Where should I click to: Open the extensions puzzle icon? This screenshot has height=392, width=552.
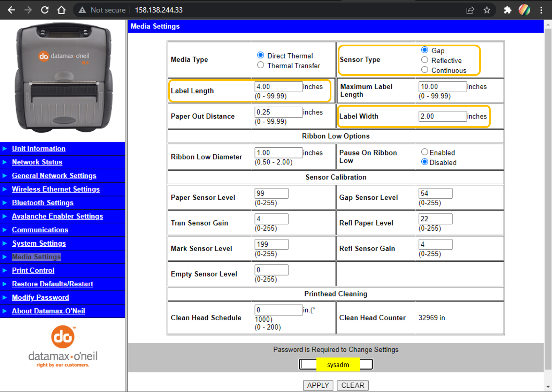click(507, 10)
